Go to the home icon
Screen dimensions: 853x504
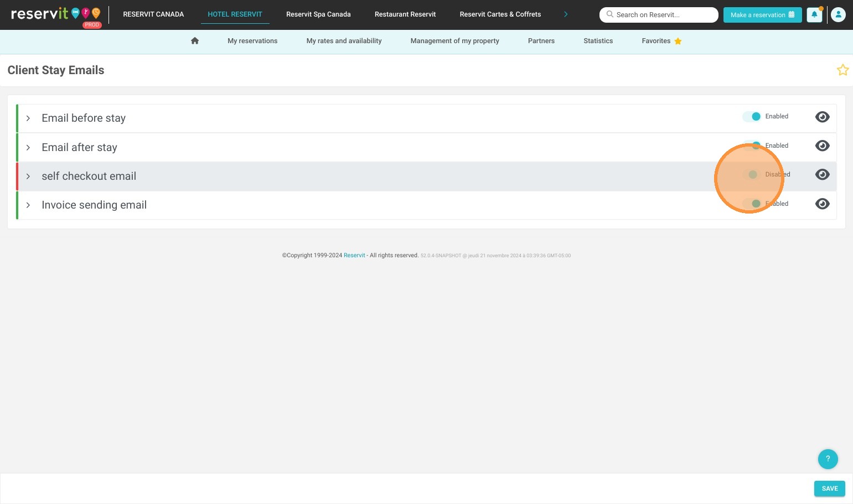pyautogui.click(x=195, y=41)
